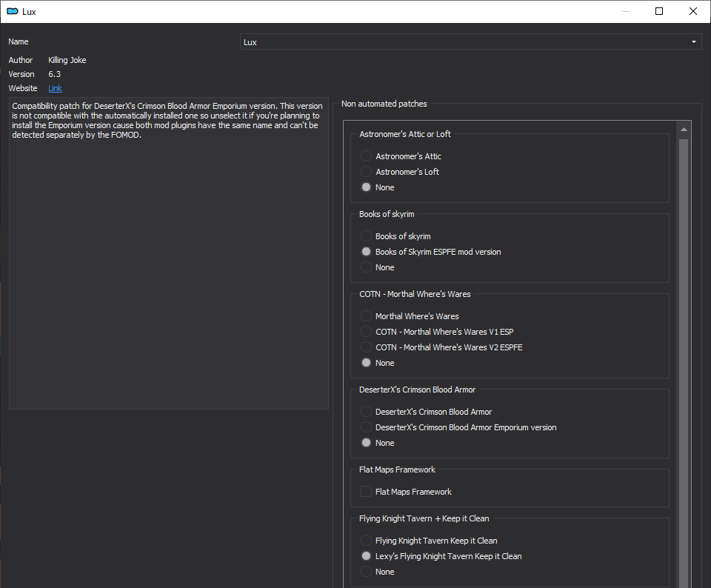
Task: Open the Name dropdown arrow
Action: pos(693,41)
